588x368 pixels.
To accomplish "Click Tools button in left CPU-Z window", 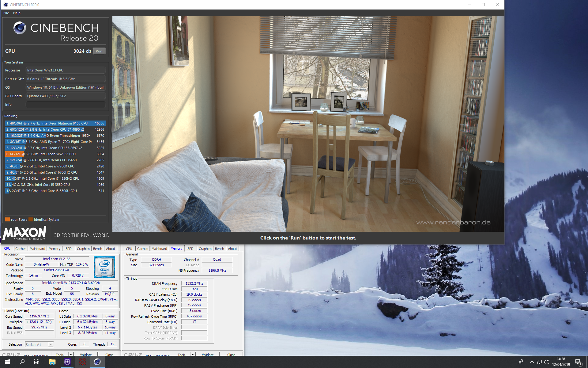I will click(60, 354).
